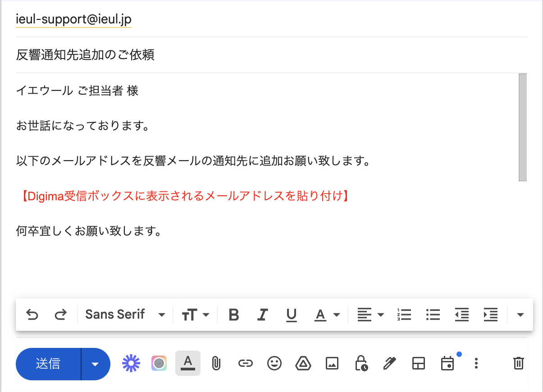Image resolution: width=543 pixels, height=392 pixels.
Task: Open the text size dropdown
Action: 196,314
